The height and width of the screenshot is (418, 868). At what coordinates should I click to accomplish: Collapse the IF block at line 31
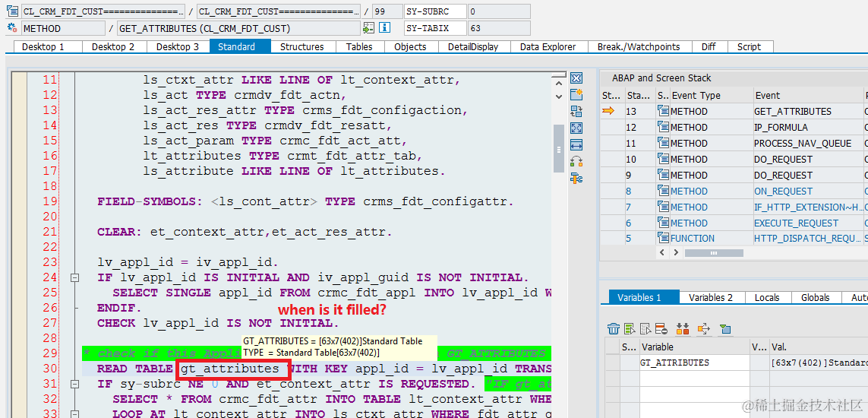click(x=74, y=384)
